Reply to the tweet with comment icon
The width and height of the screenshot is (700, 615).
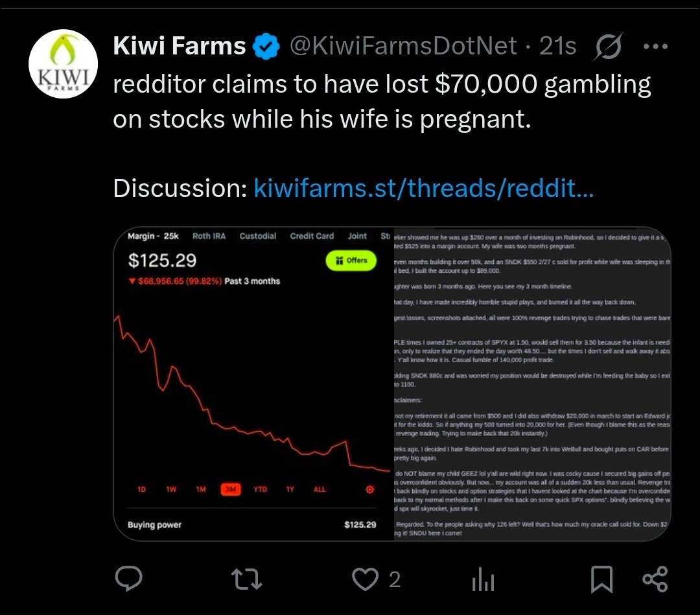pyautogui.click(x=128, y=579)
